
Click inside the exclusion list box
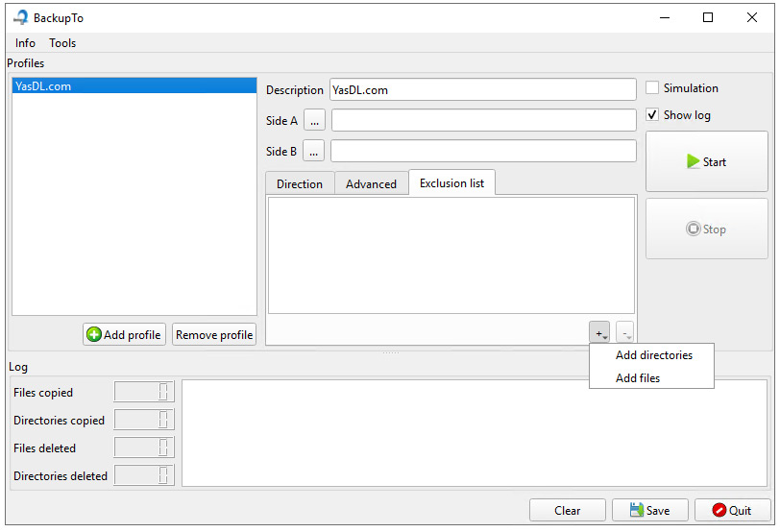[x=451, y=255]
